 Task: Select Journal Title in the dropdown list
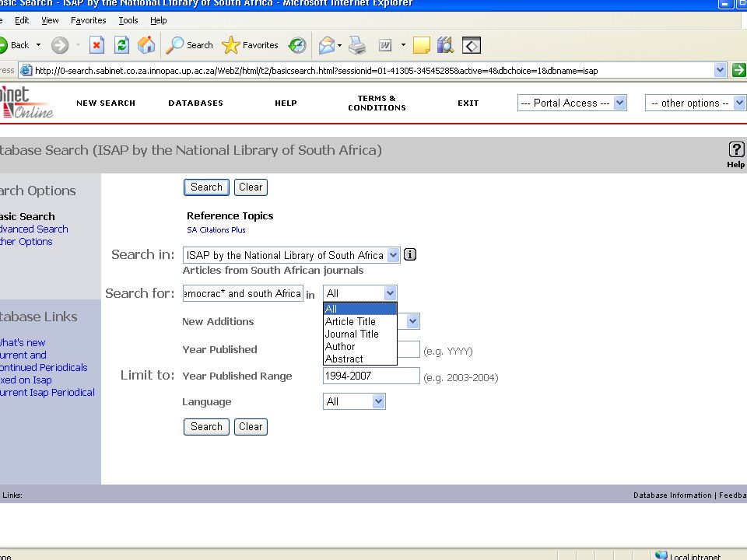tap(359, 334)
